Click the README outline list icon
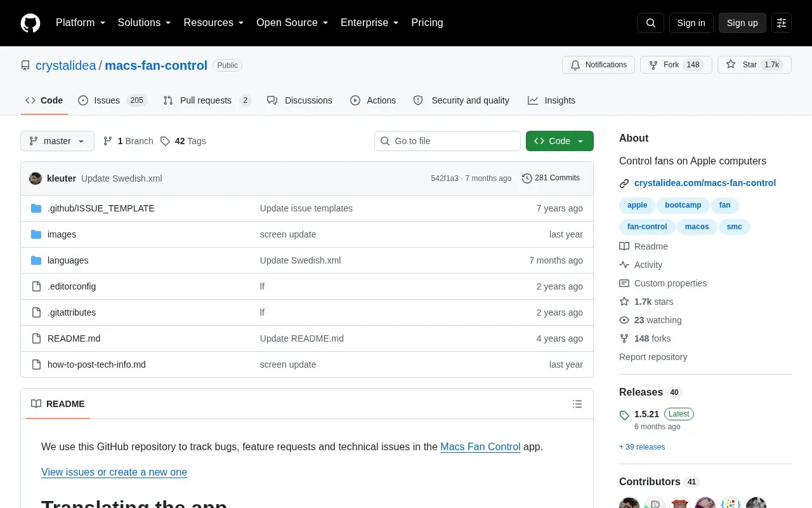The width and height of the screenshot is (812, 508). tap(577, 404)
